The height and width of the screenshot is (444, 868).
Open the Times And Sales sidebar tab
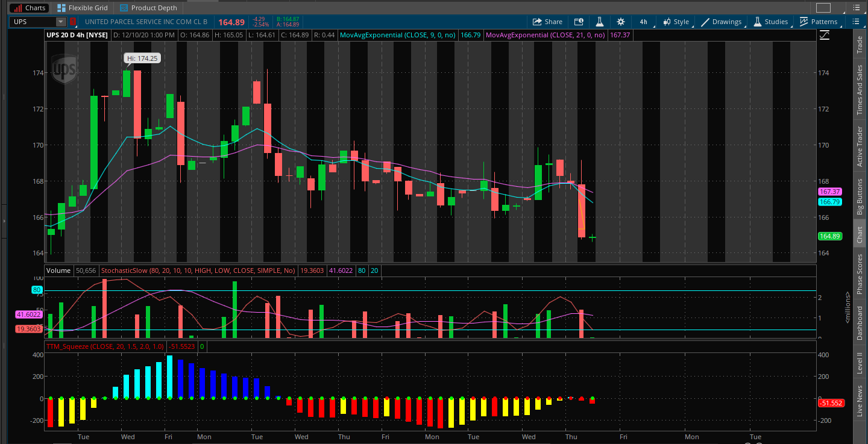pyautogui.click(x=860, y=90)
